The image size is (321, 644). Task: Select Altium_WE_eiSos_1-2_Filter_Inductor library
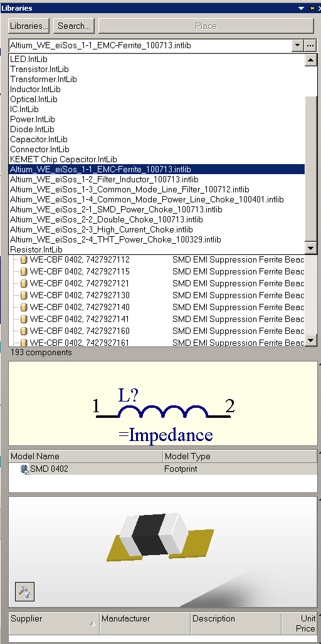(157, 180)
